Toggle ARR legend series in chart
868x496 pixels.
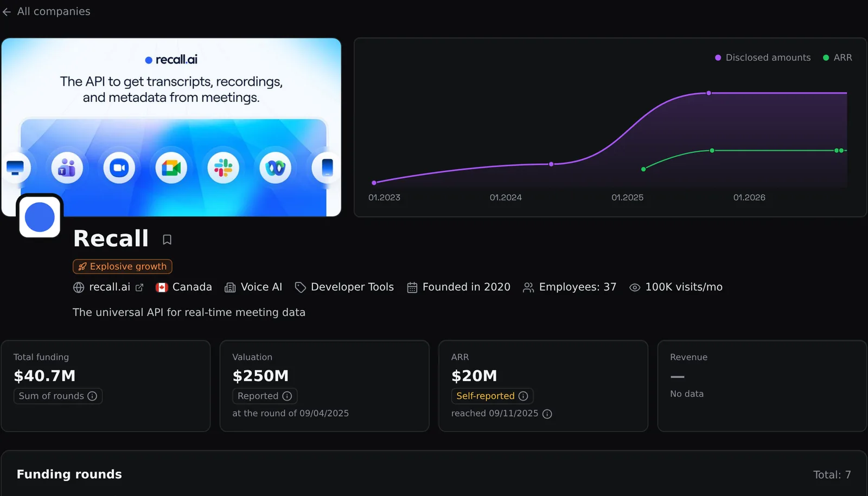click(x=838, y=57)
